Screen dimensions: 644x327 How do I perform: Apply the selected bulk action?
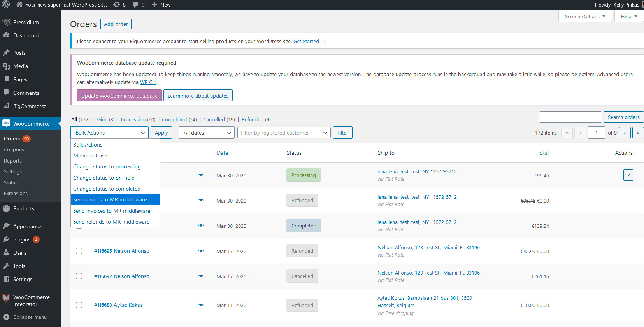pos(161,133)
